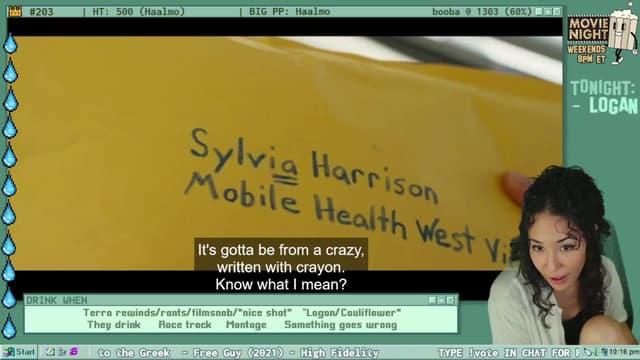Click the purple quick-launch icon in taskbar
Viewport: 640px width, 360px height.
74,352
